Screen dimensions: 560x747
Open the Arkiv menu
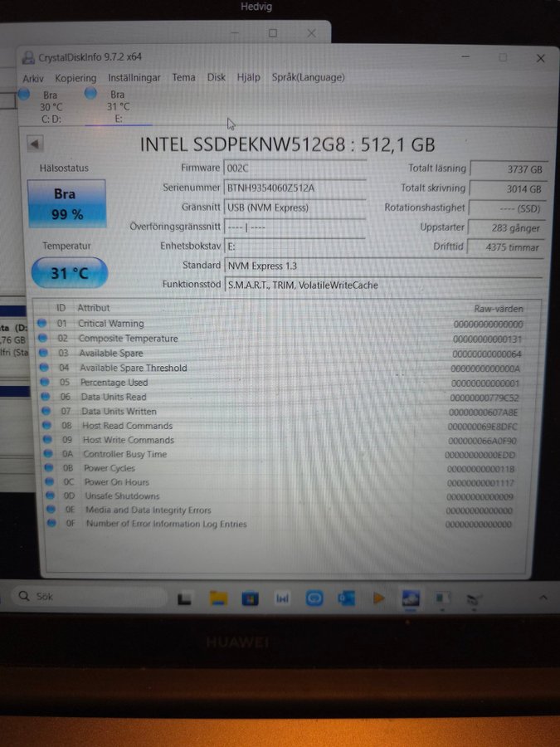33,78
